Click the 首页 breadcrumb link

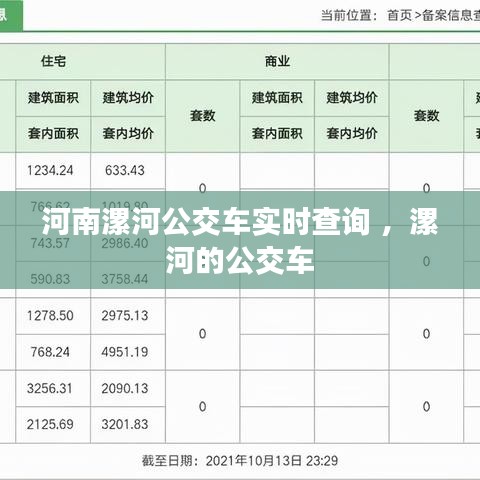point(399,15)
